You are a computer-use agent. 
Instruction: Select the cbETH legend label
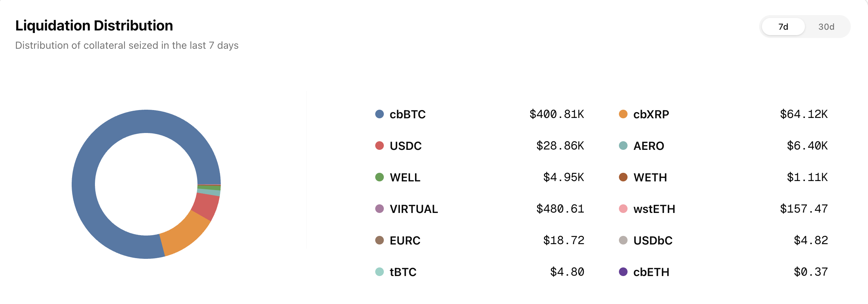(x=651, y=272)
